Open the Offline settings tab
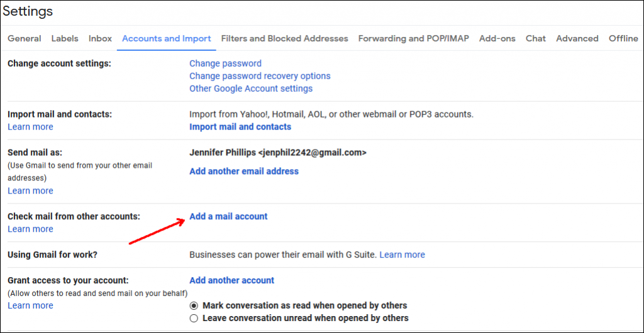The height and width of the screenshot is (333, 644). coord(623,38)
